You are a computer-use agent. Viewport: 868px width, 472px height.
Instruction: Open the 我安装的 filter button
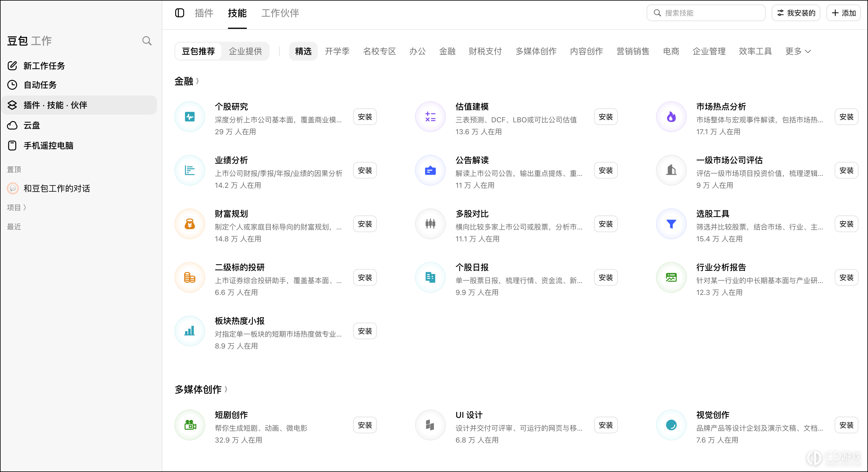(796, 13)
